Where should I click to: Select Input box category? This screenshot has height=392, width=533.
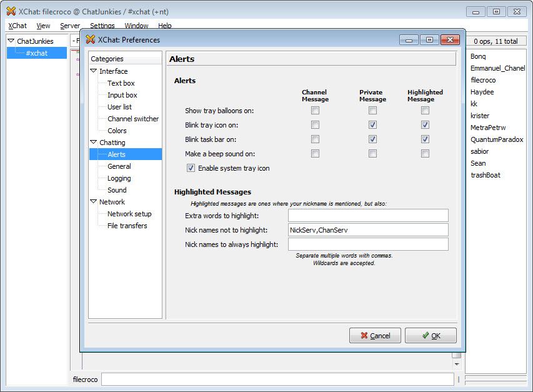[x=122, y=95]
